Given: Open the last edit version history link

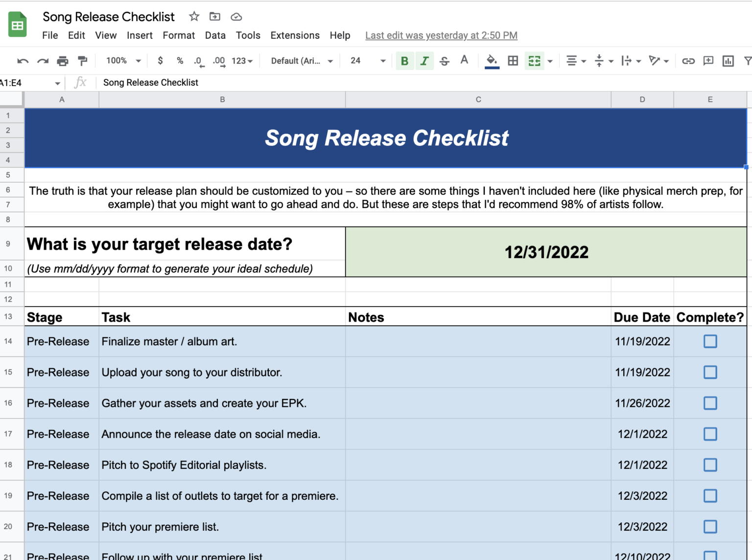Looking at the screenshot, I should click(x=441, y=35).
